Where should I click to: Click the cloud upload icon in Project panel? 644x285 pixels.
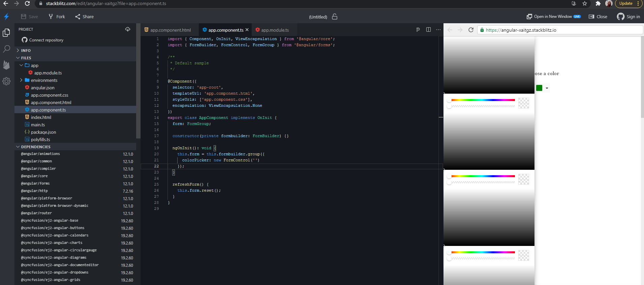click(128, 29)
